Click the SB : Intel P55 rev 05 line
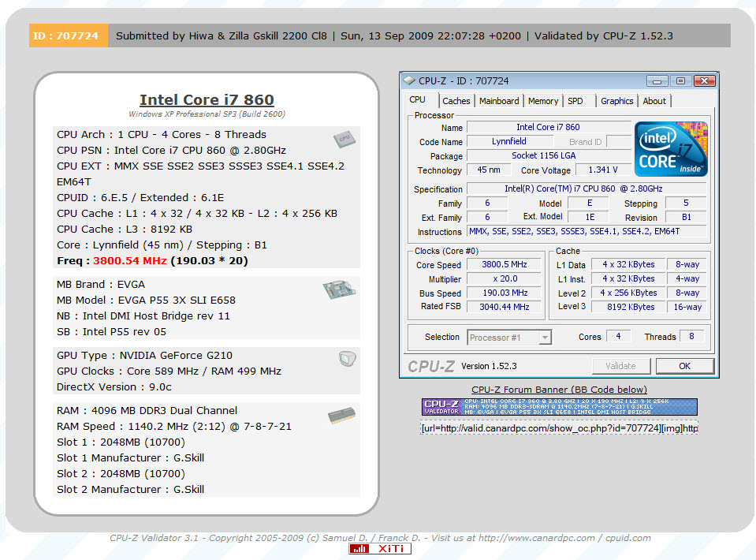The image size is (756, 560). tap(111, 332)
